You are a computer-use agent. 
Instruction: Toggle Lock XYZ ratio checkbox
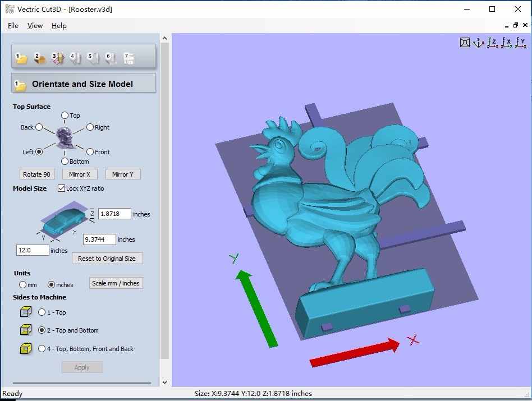click(61, 188)
